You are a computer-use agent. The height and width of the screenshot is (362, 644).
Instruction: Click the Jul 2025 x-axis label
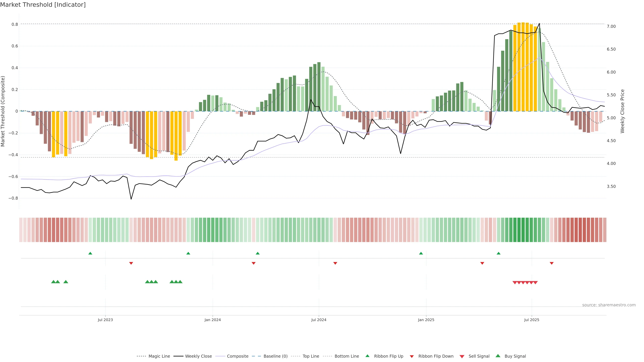531,320
